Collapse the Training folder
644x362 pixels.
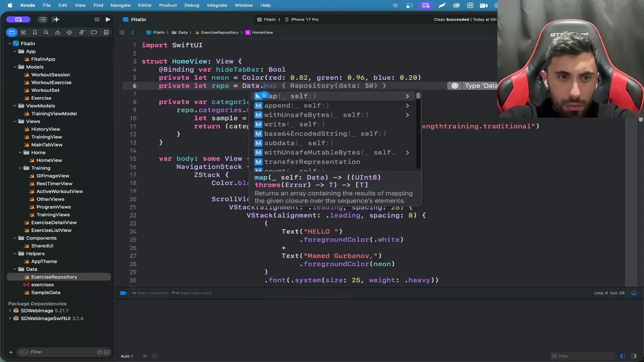pos(20,168)
